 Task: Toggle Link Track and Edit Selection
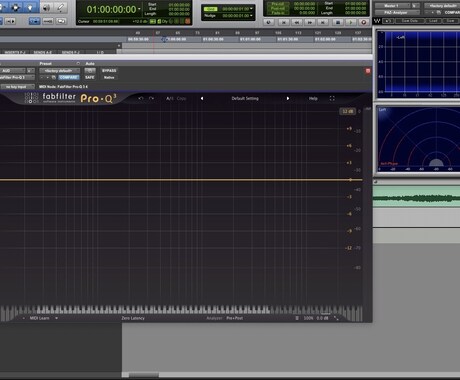[x=48, y=21]
